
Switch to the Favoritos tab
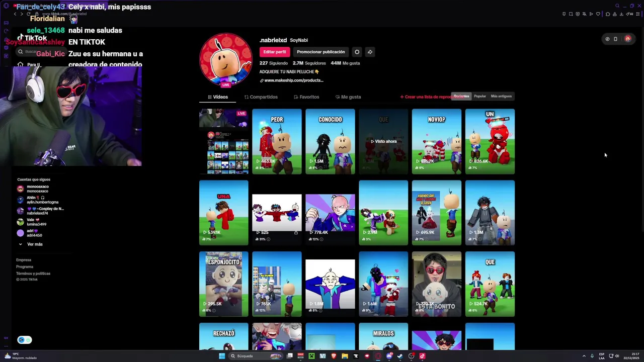(x=306, y=97)
